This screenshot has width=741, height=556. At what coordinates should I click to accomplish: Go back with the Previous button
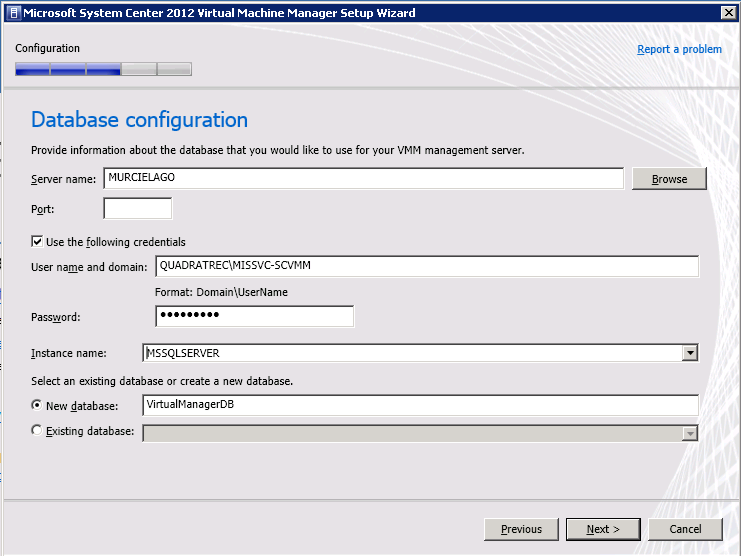coord(521,529)
